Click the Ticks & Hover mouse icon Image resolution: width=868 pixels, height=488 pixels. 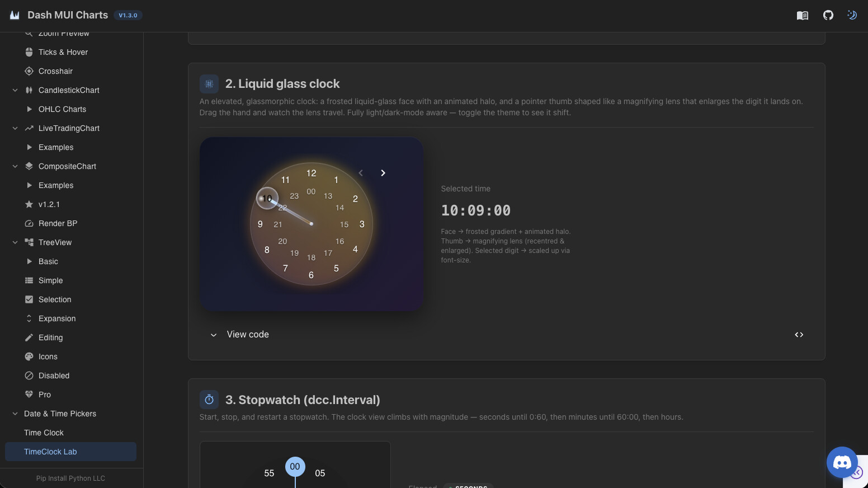click(29, 52)
